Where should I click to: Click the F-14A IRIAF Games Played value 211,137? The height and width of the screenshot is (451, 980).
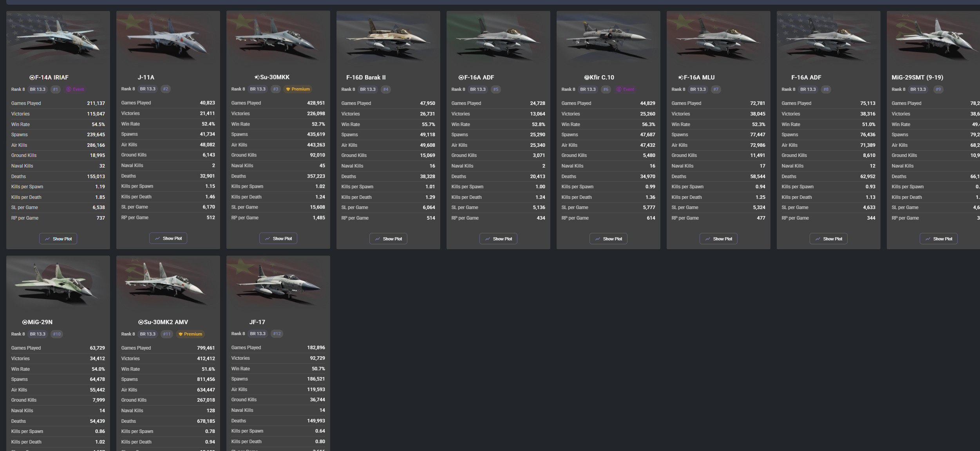click(x=96, y=103)
